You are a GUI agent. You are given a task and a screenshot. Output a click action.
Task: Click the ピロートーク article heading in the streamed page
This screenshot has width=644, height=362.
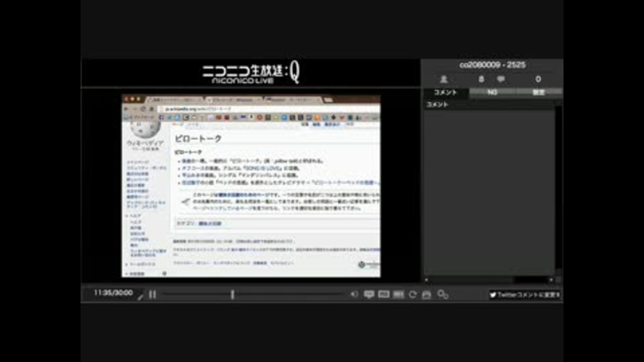click(199, 139)
